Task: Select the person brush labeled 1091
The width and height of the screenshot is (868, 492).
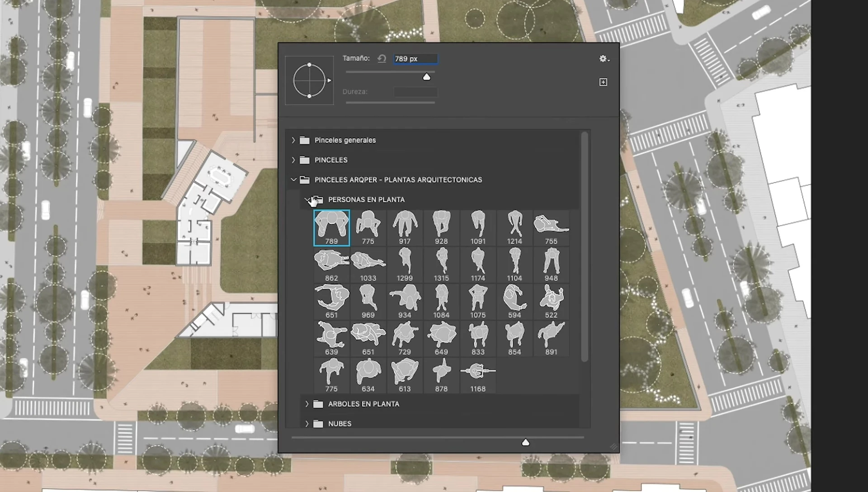Action: (478, 228)
